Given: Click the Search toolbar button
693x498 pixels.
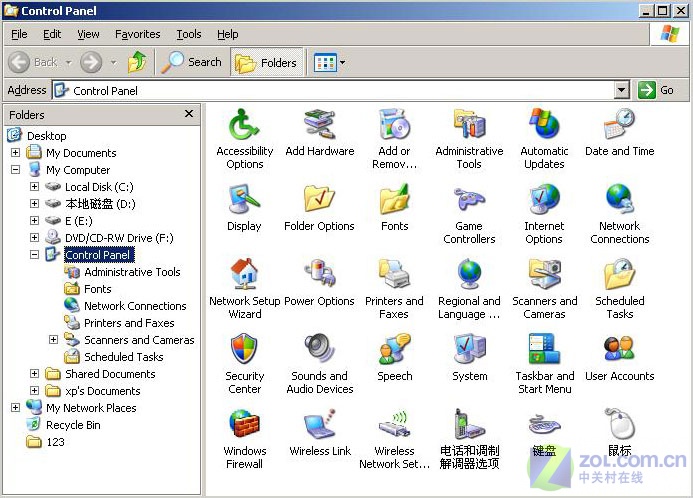Looking at the screenshot, I should 190,62.
